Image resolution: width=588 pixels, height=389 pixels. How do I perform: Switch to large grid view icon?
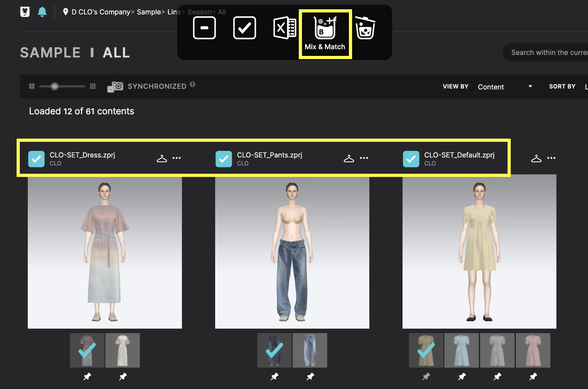32,86
